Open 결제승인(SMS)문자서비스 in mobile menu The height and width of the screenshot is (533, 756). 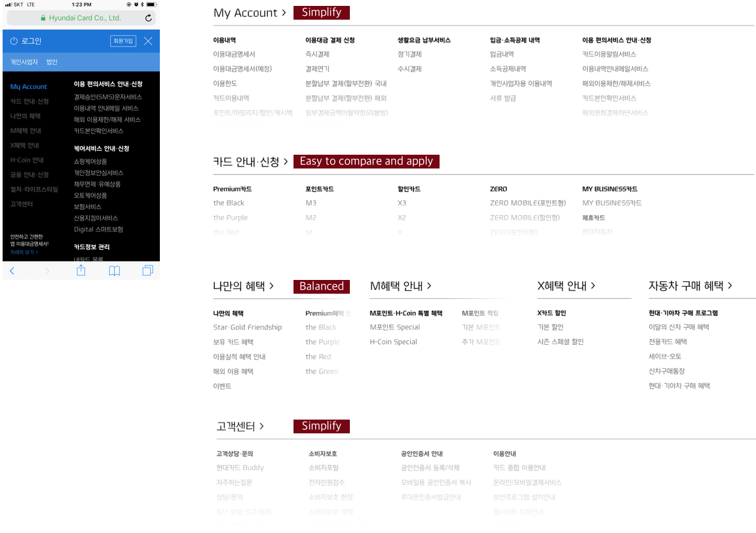(x=107, y=97)
